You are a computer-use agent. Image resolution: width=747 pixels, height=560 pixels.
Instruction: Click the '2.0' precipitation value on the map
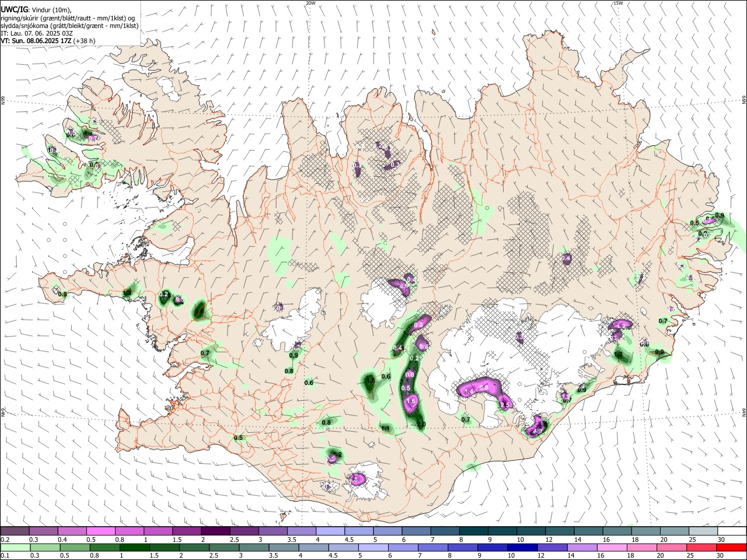[422, 424]
